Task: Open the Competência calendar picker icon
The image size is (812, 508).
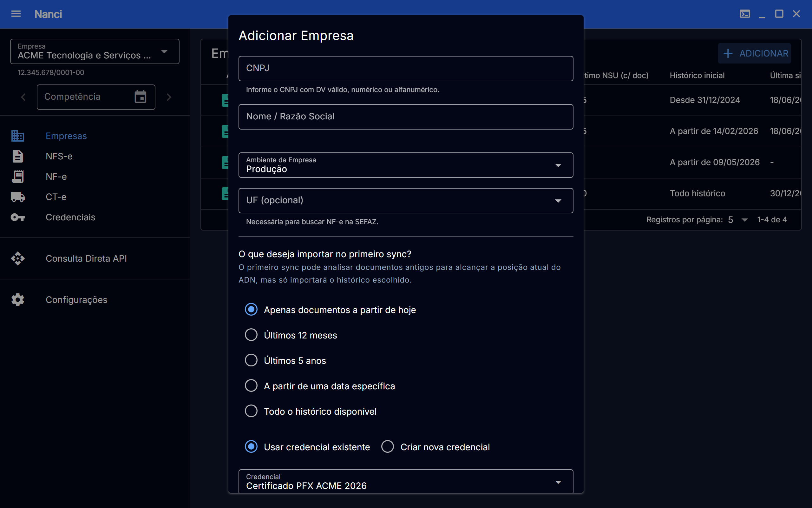Action: 140,97
